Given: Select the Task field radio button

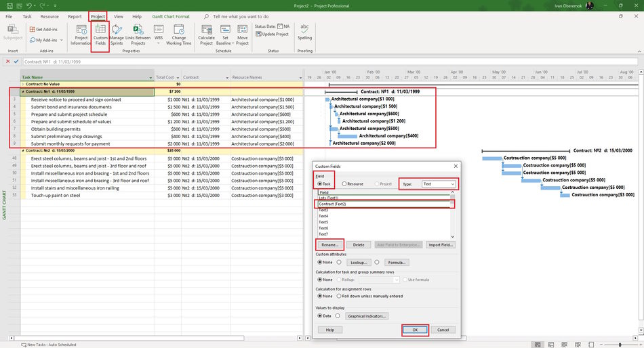Looking at the screenshot, I should [x=319, y=184].
